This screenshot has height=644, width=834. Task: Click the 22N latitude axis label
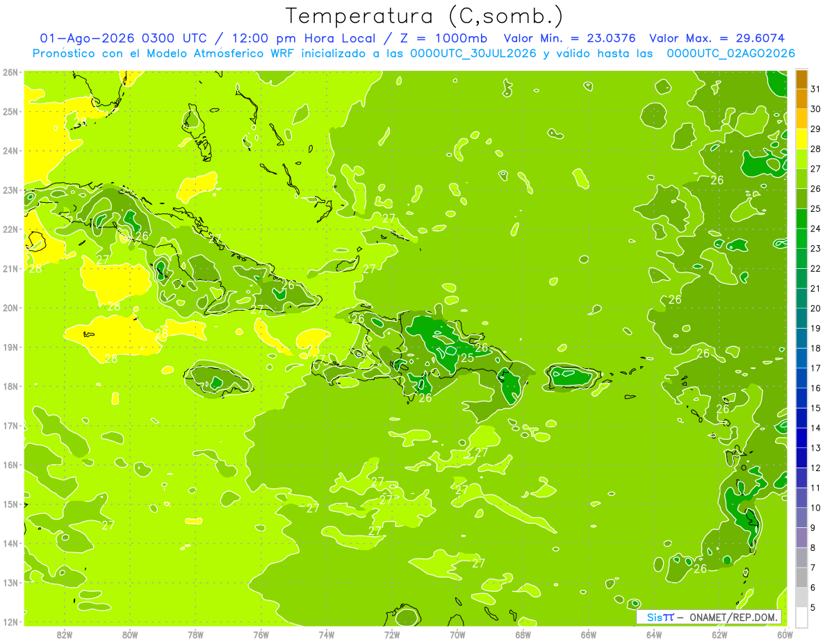coord(10,229)
